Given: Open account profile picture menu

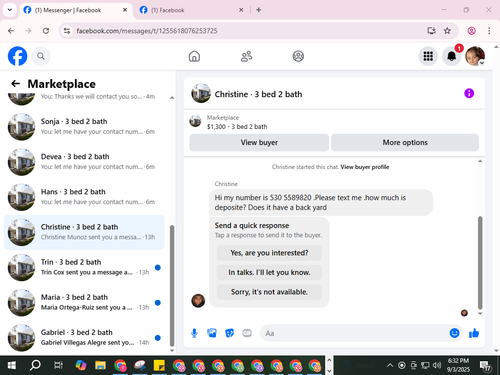Looking at the screenshot, I should [x=475, y=56].
